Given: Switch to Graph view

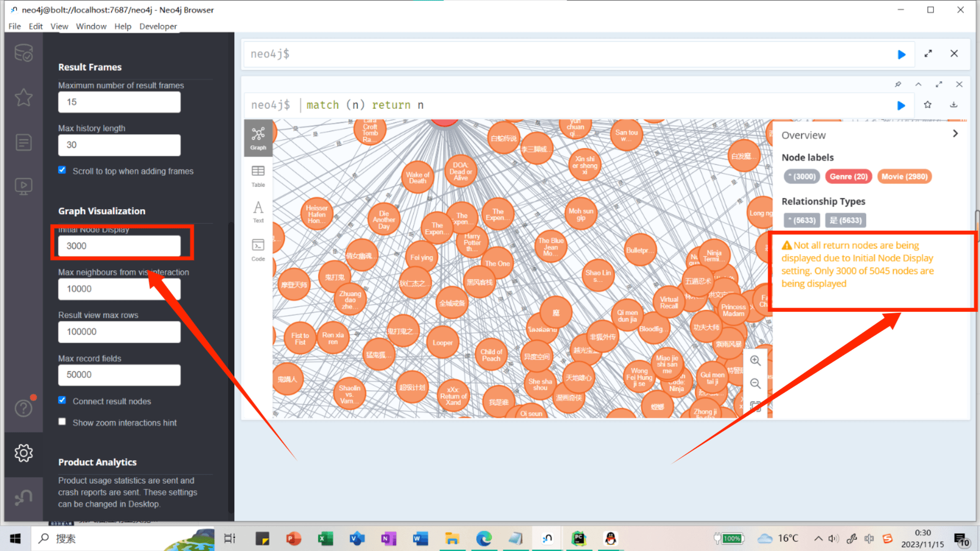Looking at the screenshot, I should point(258,138).
